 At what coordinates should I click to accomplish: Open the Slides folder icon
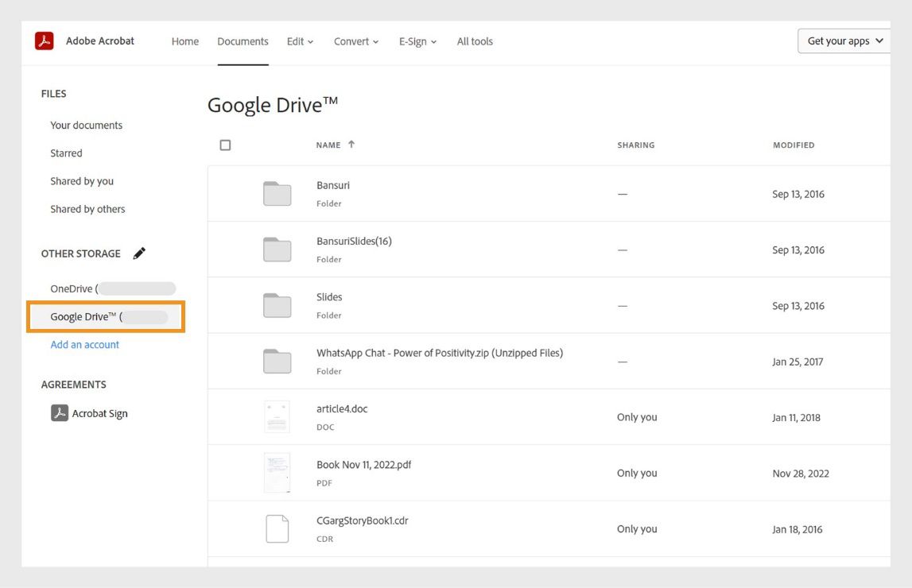(x=277, y=304)
